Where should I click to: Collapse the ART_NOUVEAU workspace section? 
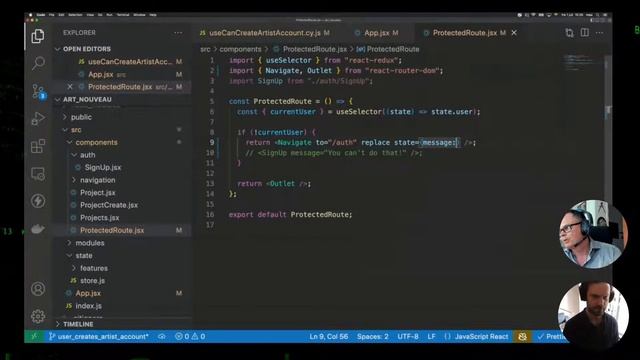tap(87, 100)
